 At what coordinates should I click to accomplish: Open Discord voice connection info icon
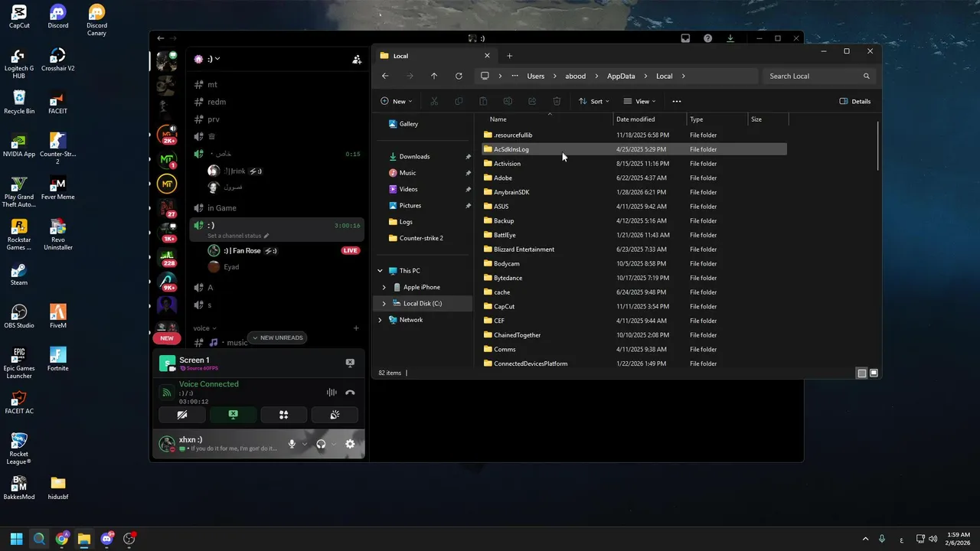point(166,393)
